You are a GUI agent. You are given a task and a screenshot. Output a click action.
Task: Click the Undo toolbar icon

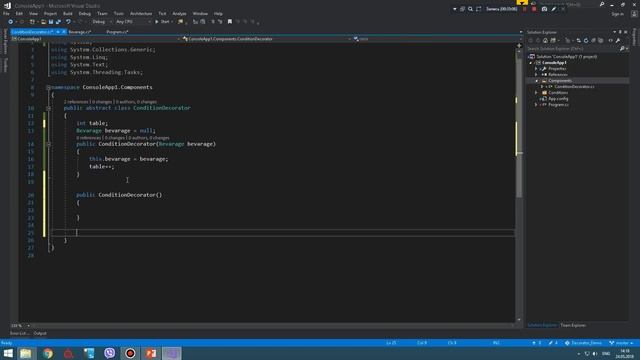(x=68, y=22)
